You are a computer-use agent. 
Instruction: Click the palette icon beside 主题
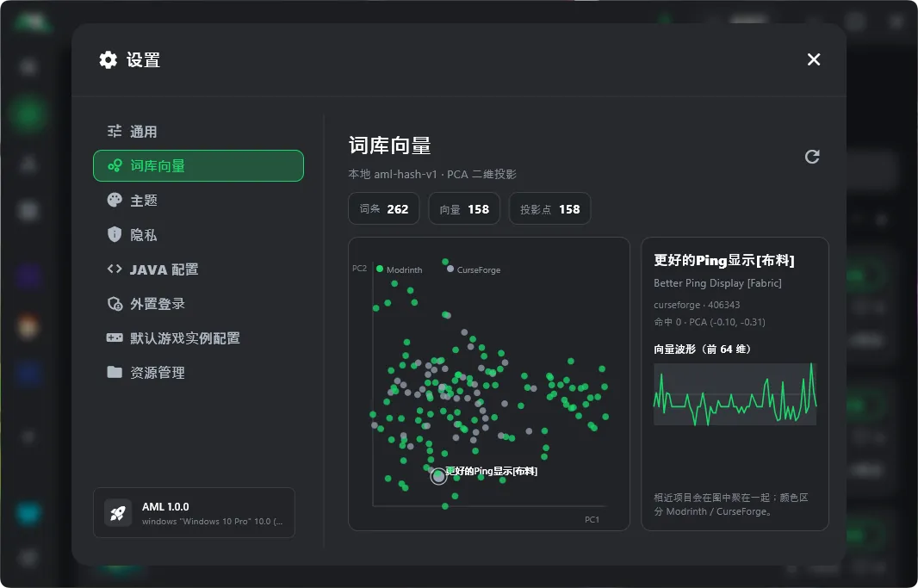point(115,200)
